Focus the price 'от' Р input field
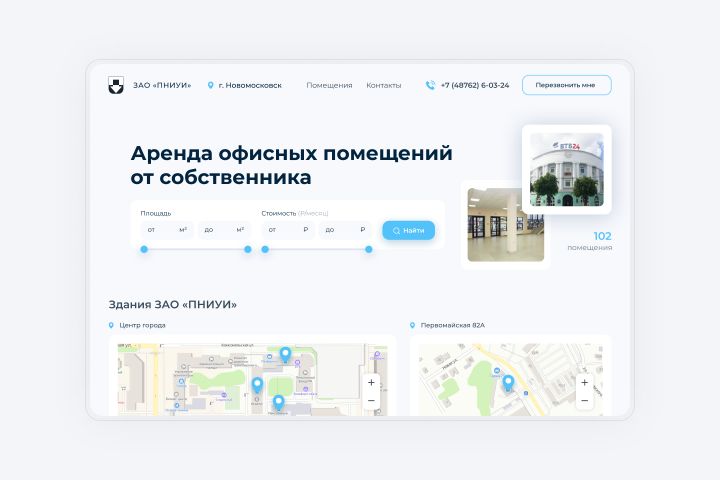The height and width of the screenshot is (480, 720). click(x=288, y=230)
